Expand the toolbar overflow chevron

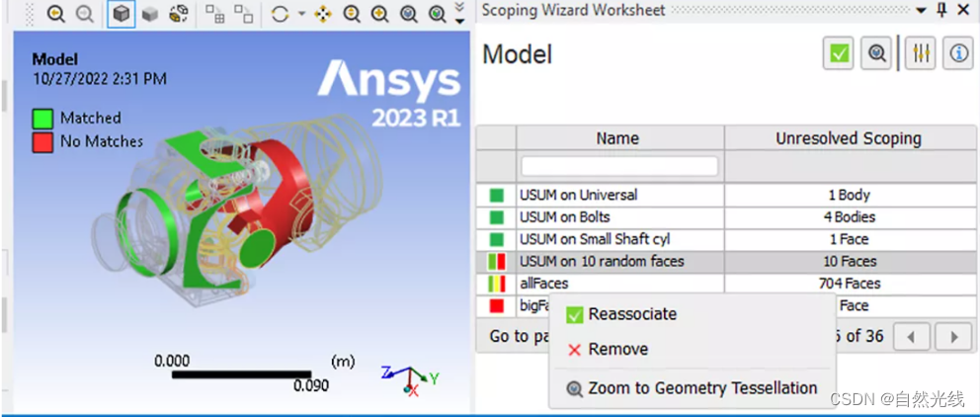tap(460, 14)
